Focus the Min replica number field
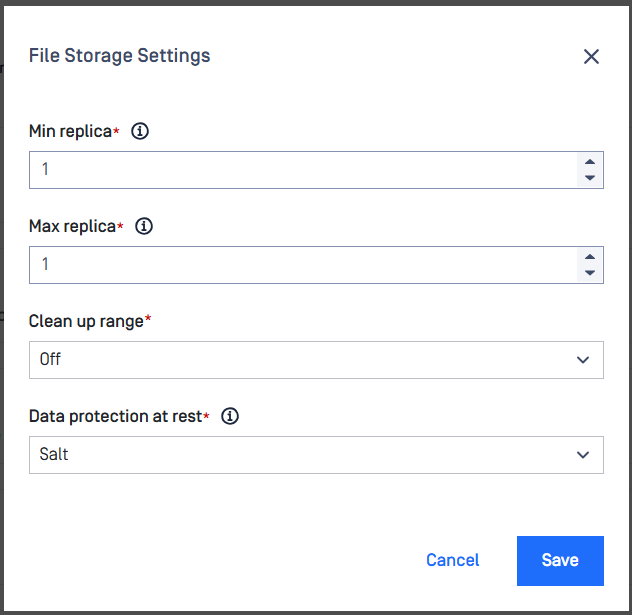Image resolution: width=632 pixels, height=615 pixels. click(303, 170)
